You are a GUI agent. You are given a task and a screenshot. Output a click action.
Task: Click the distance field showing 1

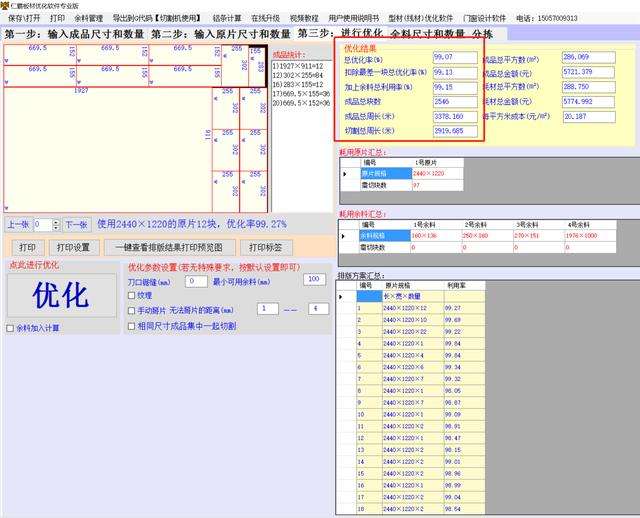point(268,309)
